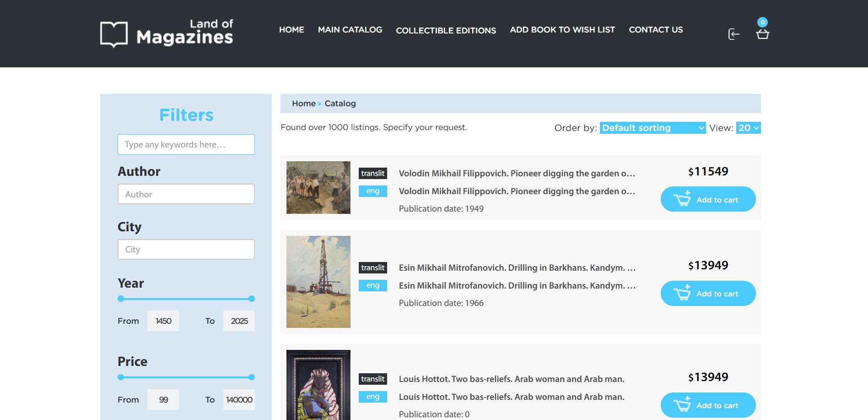The image size is (868, 420).
Task: Toggle eng tag on Louis Hottot listing
Action: (x=373, y=397)
